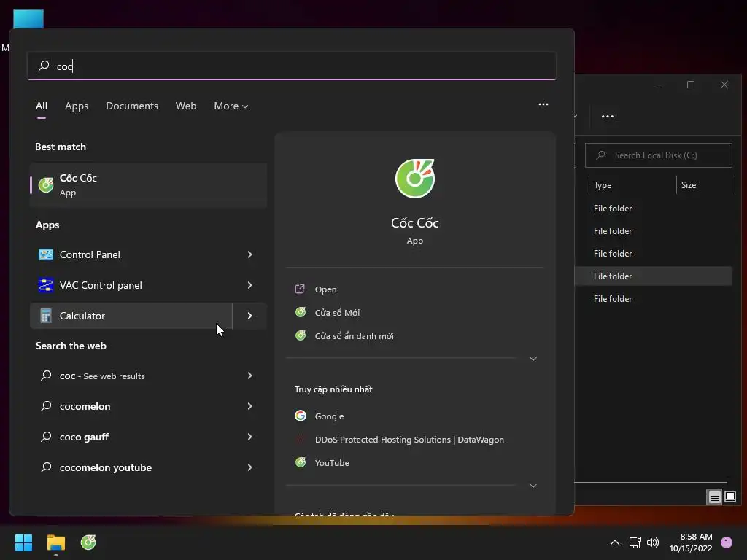The width and height of the screenshot is (747, 560).
Task: Click the Cửa sổ ẩn danh mới icon
Action: tap(301, 335)
